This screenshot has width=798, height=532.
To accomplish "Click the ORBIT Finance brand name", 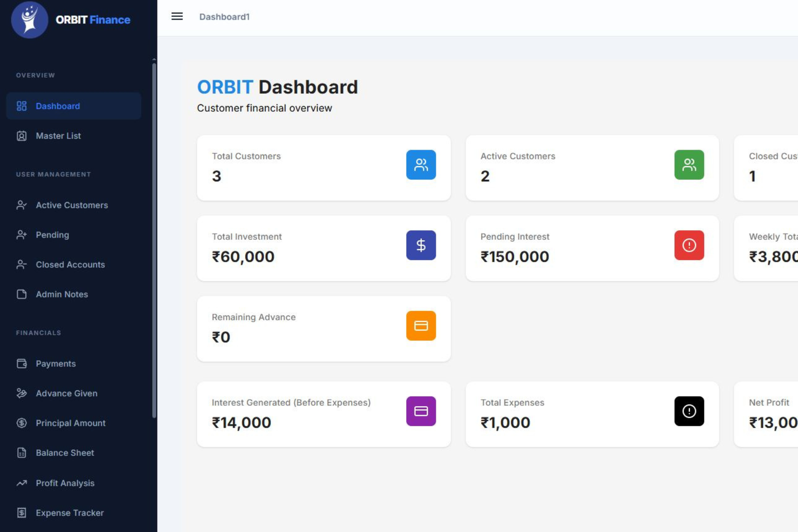I will tap(93, 20).
